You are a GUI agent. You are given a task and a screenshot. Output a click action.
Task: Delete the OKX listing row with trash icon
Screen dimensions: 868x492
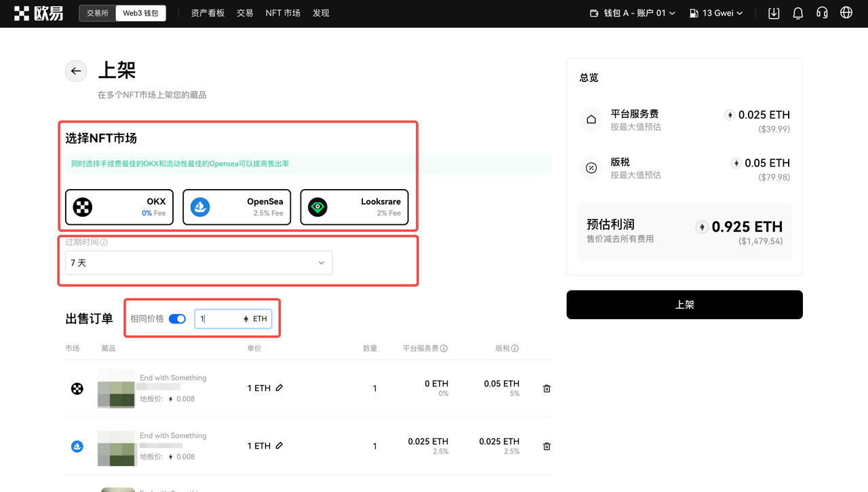coord(547,389)
